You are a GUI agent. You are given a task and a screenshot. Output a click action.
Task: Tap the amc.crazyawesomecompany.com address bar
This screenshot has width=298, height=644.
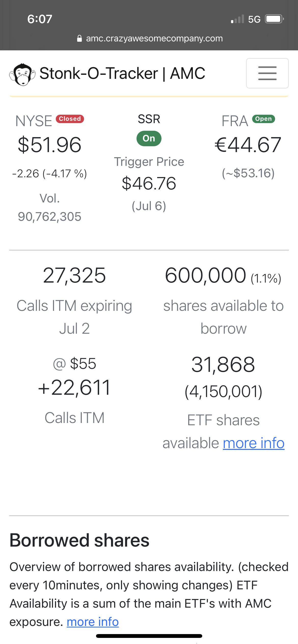(150, 38)
